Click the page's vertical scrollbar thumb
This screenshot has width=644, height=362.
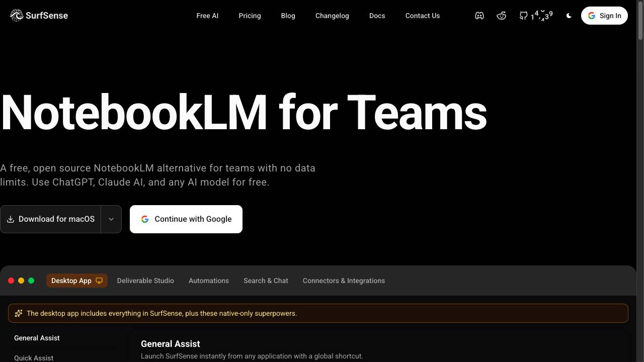640,20
